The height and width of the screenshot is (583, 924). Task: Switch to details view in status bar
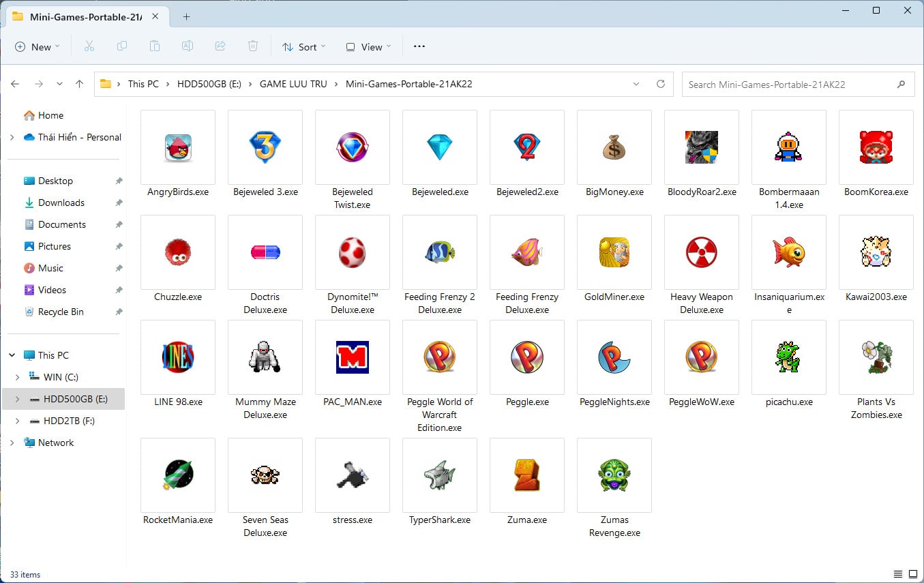pyautogui.click(x=898, y=574)
